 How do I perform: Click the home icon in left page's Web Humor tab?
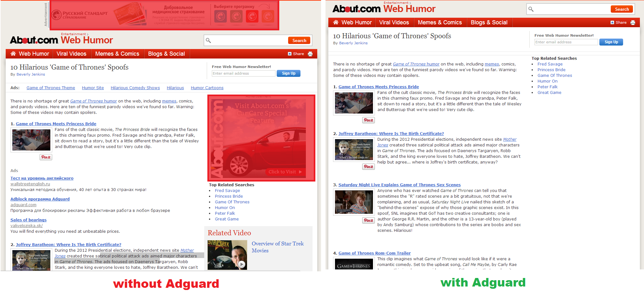tap(13, 53)
